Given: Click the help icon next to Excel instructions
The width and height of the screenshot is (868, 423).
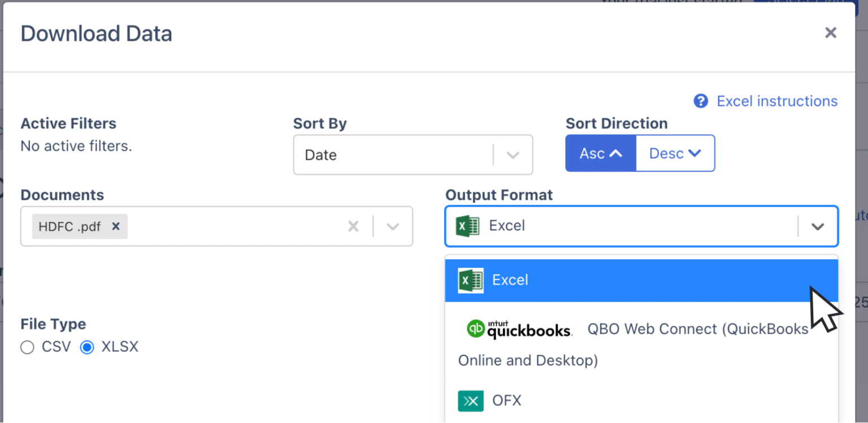Looking at the screenshot, I should click(x=700, y=101).
